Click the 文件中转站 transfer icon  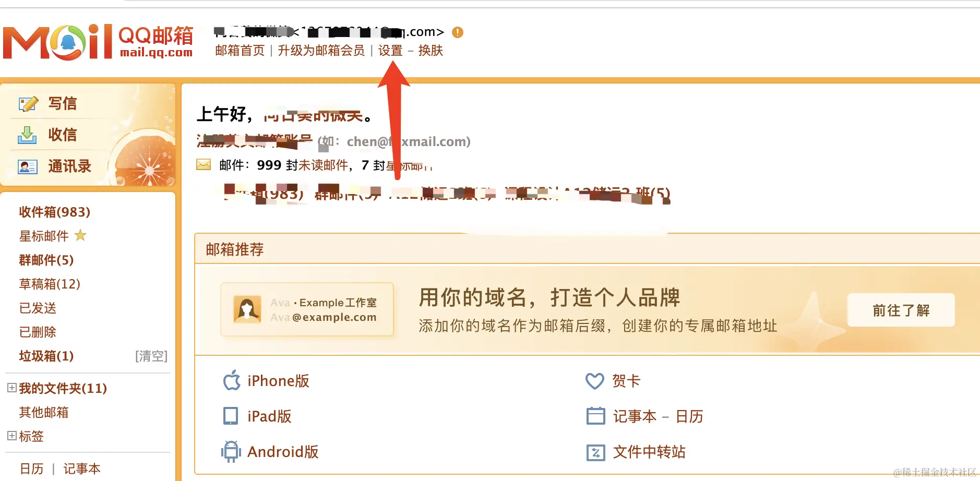(595, 452)
